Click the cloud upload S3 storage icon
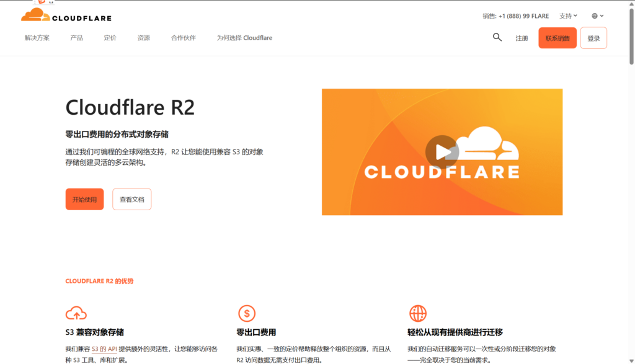635x364 pixels. tap(76, 313)
